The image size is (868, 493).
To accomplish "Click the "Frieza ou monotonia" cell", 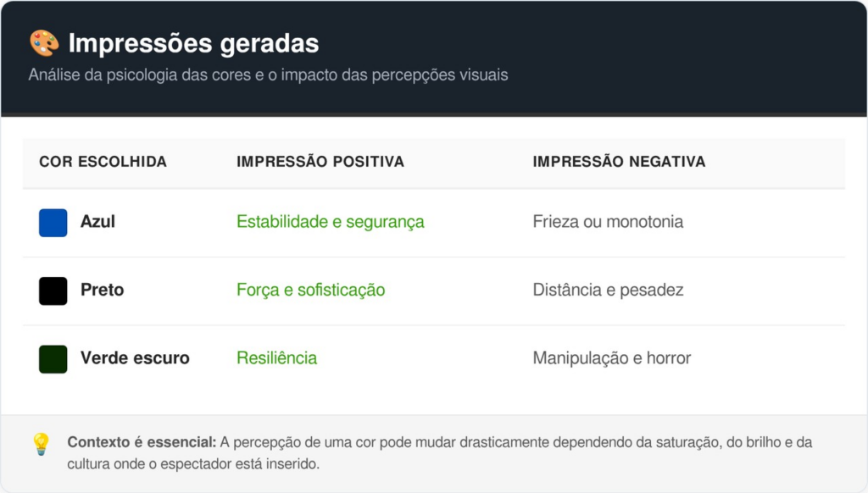I will click(x=608, y=222).
